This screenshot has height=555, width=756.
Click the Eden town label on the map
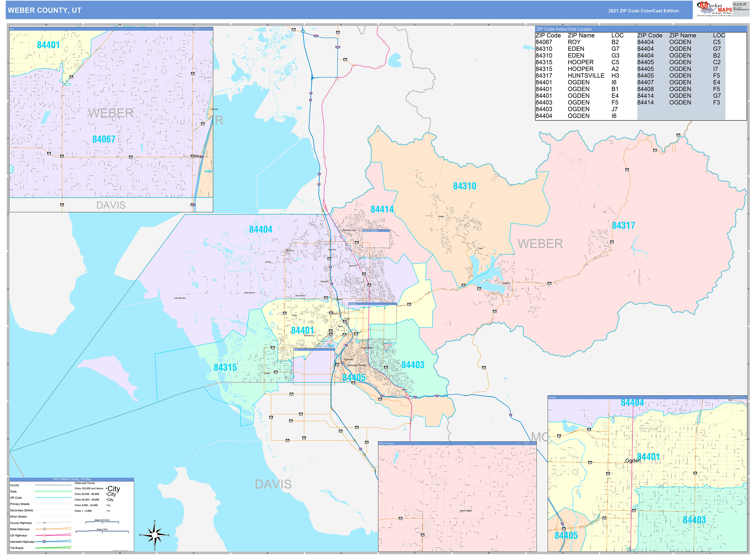tap(481, 249)
